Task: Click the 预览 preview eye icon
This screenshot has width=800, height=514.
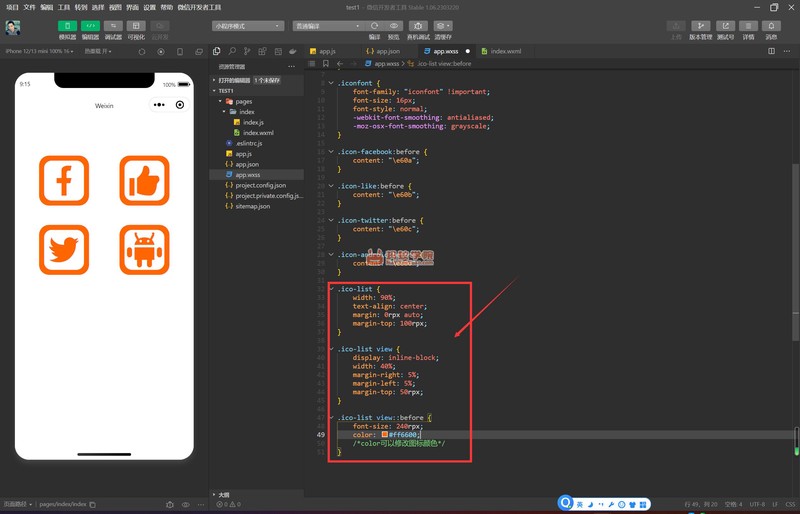Action: (393, 26)
